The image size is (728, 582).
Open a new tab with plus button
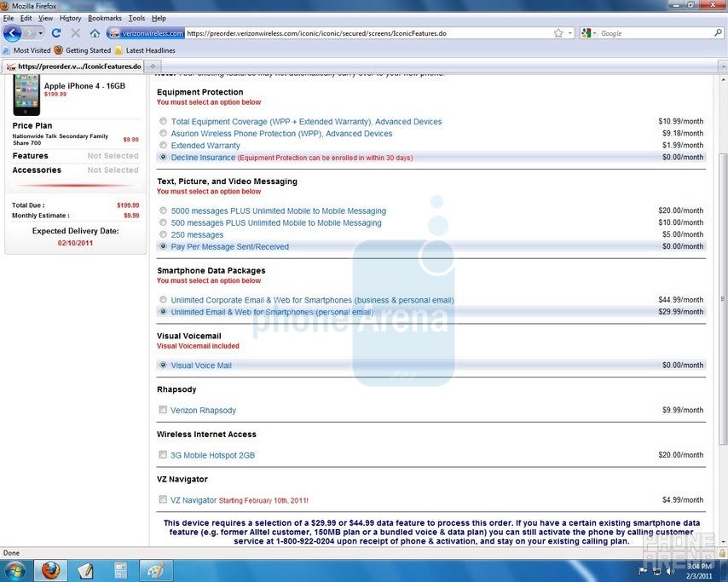point(153,66)
